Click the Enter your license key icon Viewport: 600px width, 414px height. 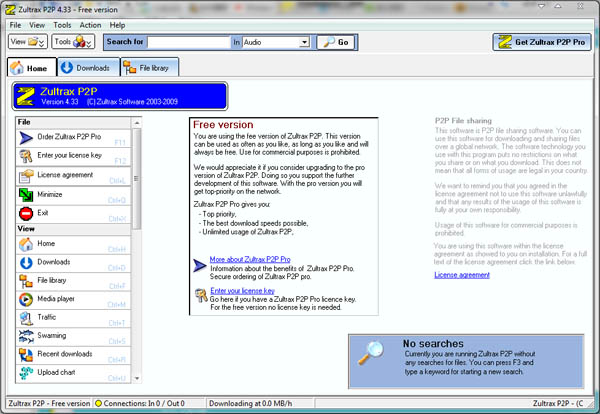point(26,155)
